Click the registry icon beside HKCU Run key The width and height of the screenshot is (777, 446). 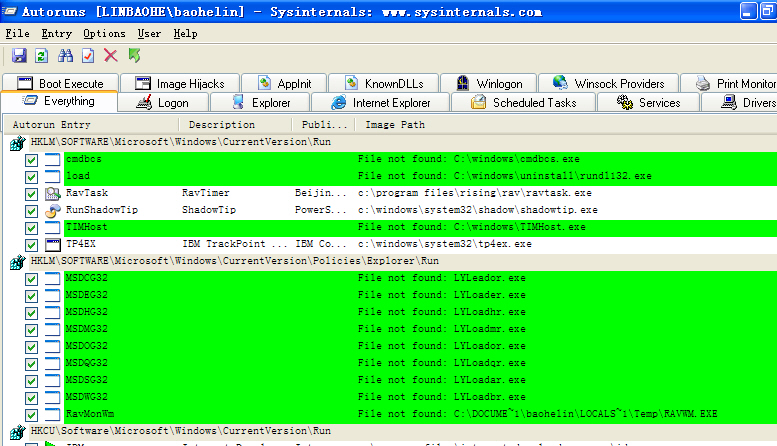point(17,432)
